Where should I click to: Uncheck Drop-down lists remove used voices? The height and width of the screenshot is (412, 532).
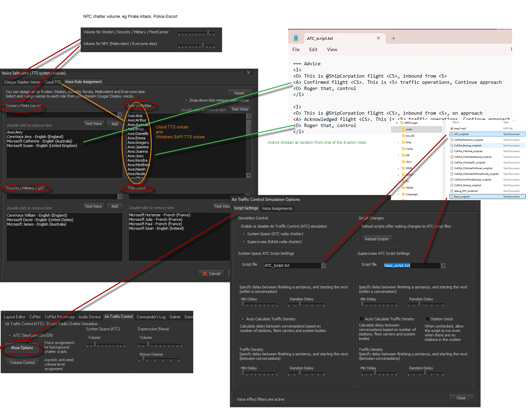(x=186, y=100)
